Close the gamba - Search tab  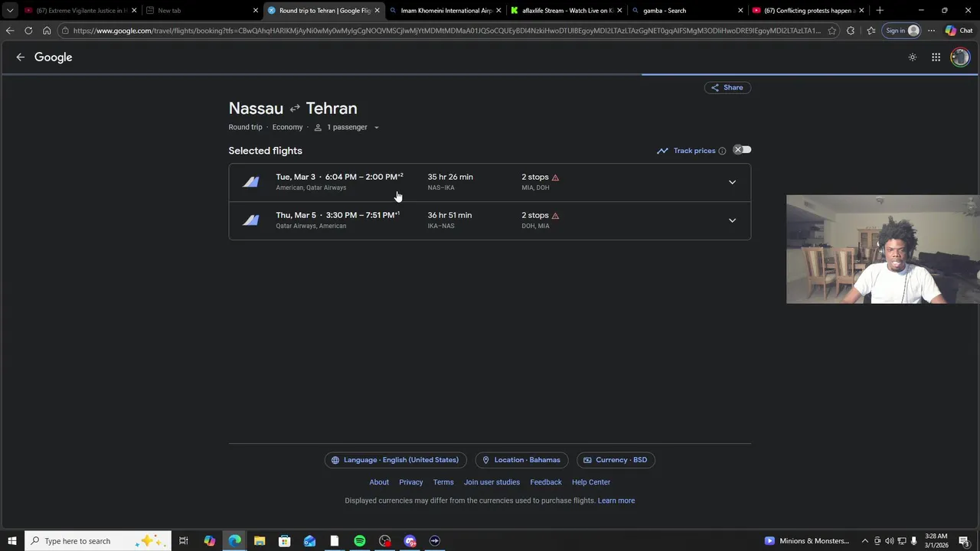pos(740,11)
